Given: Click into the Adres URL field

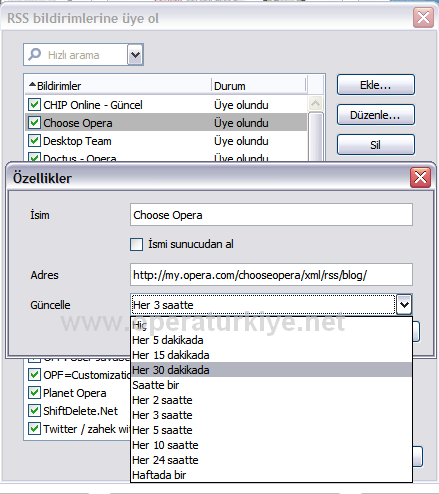Looking at the screenshot, I should (x=271, y=275).
